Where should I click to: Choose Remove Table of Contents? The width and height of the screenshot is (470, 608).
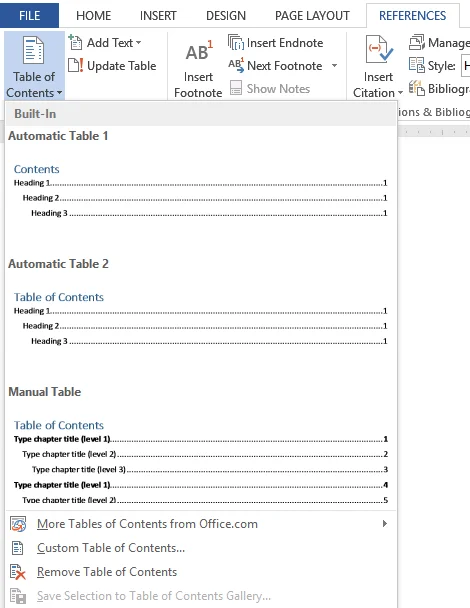pos(201,572)
